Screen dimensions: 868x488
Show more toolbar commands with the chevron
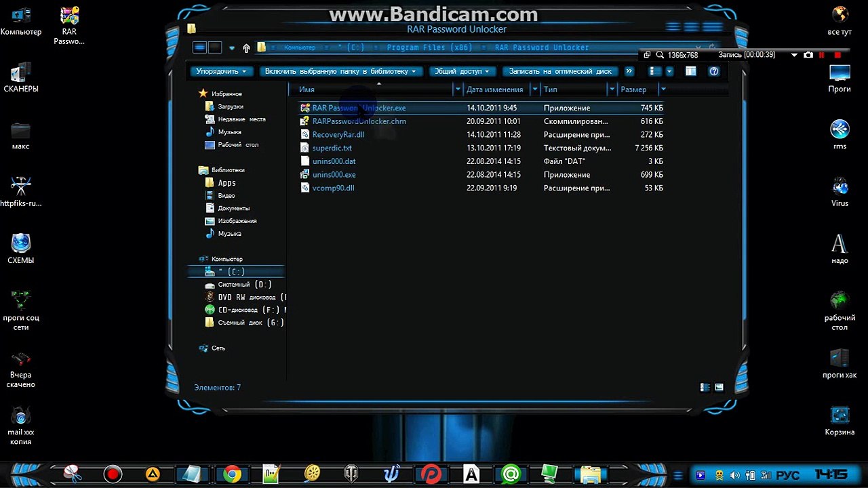tap(629, 71)
